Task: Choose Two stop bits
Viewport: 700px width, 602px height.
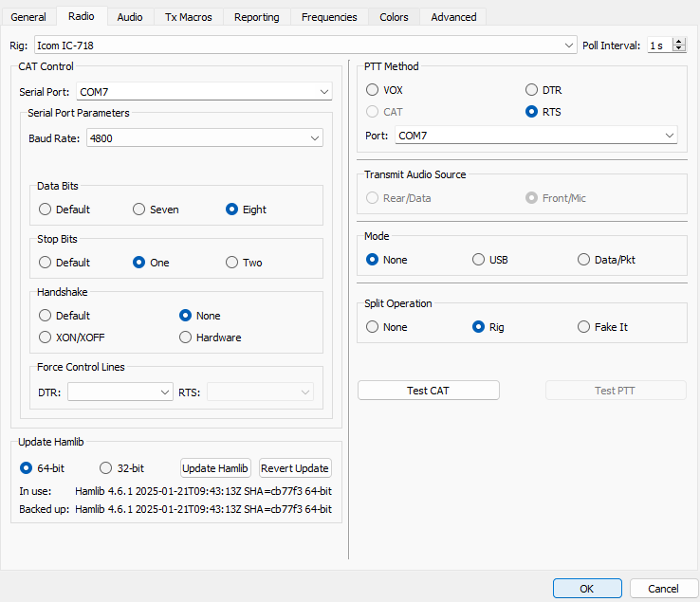Action: point(232,263)
